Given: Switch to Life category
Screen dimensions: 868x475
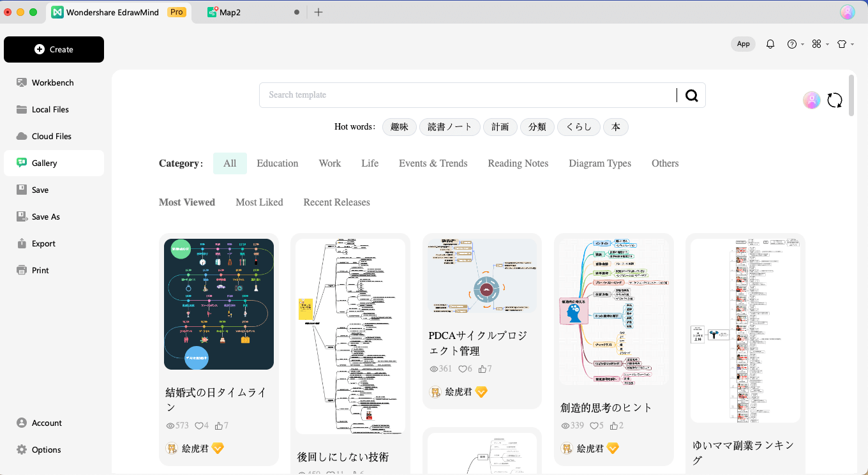Looking at the screenshot, I should (370, 163).
